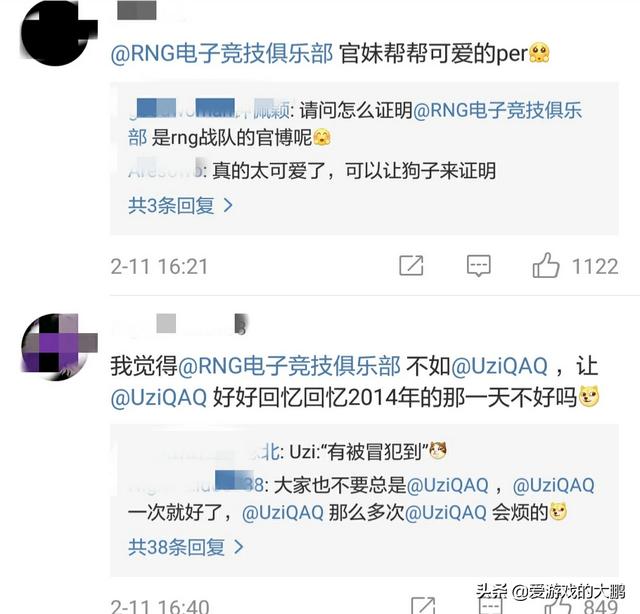Expand the 共38条回复 replies
This screenshot has height=614, width=640.
pyautogui.click(x=186, y=547)
